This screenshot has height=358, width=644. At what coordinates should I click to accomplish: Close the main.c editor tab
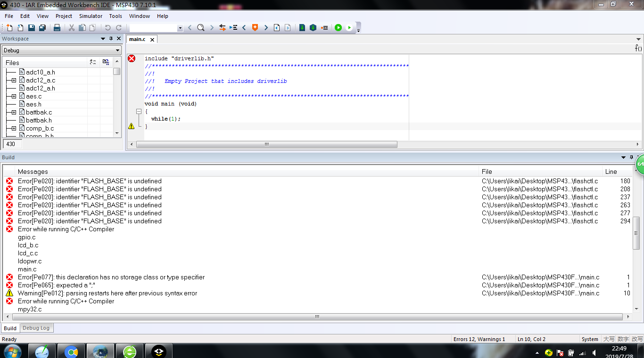(x=152, y=40)
